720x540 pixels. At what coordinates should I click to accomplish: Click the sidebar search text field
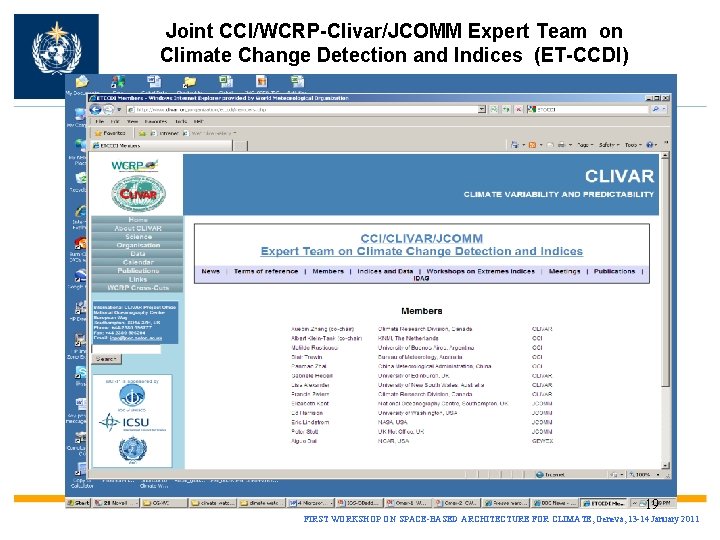[127, 349]
